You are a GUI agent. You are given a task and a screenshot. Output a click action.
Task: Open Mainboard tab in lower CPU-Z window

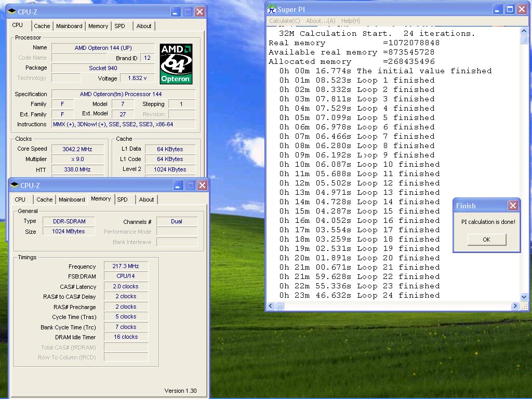(x=72, y=199)
